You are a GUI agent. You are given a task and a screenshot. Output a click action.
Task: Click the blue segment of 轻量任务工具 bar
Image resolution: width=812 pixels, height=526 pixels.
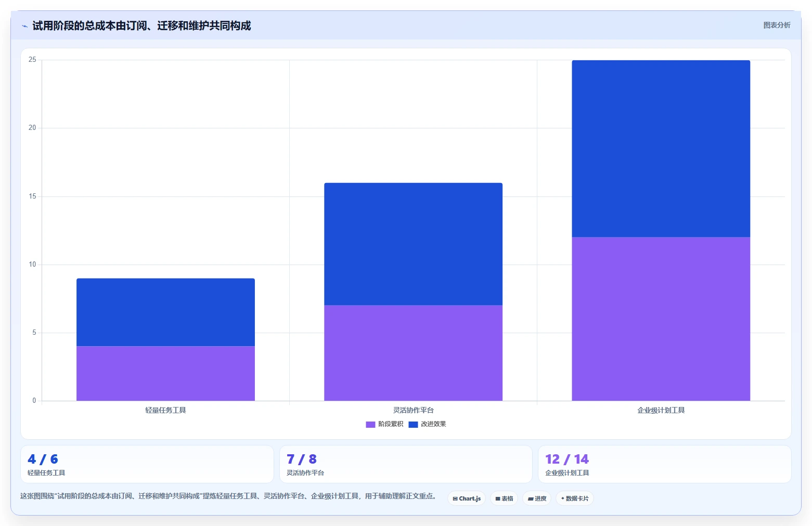(165, 312)
